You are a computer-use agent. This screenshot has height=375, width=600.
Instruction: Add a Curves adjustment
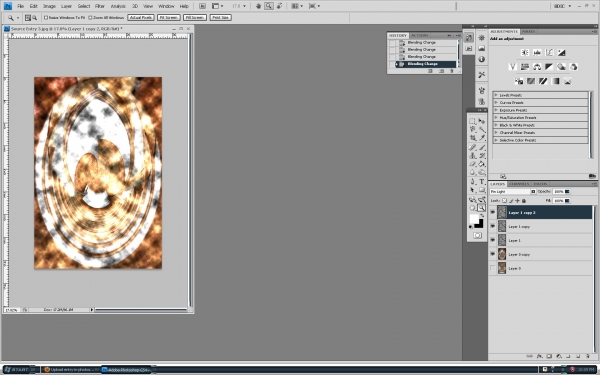(549, 52)
